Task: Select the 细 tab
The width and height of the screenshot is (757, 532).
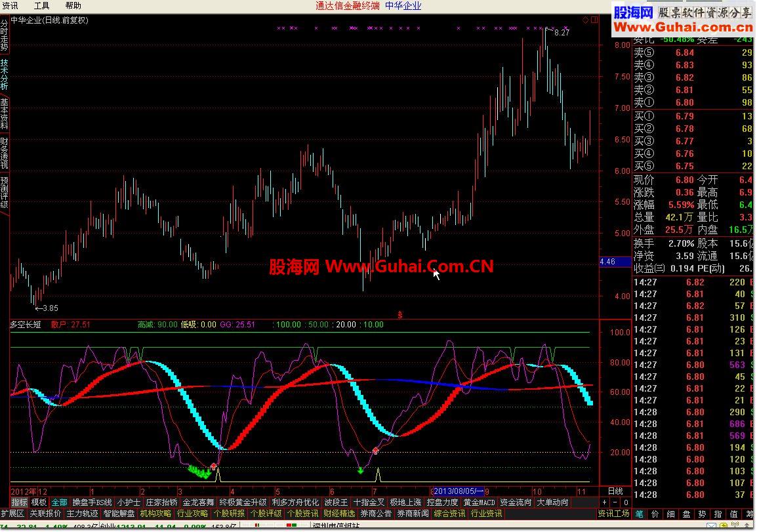Action: pyautogui.click(x=670, y=514)
